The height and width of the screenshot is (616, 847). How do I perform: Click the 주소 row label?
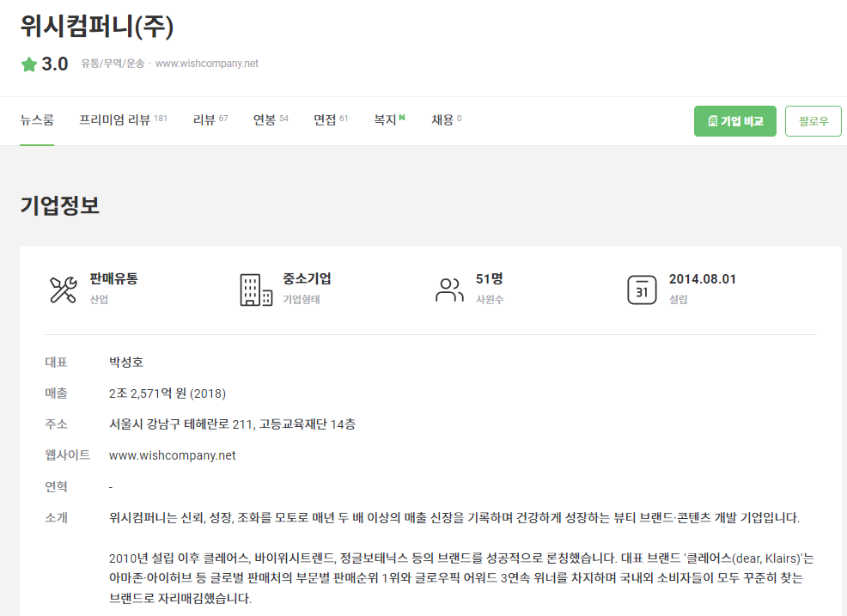pos(56,424)
